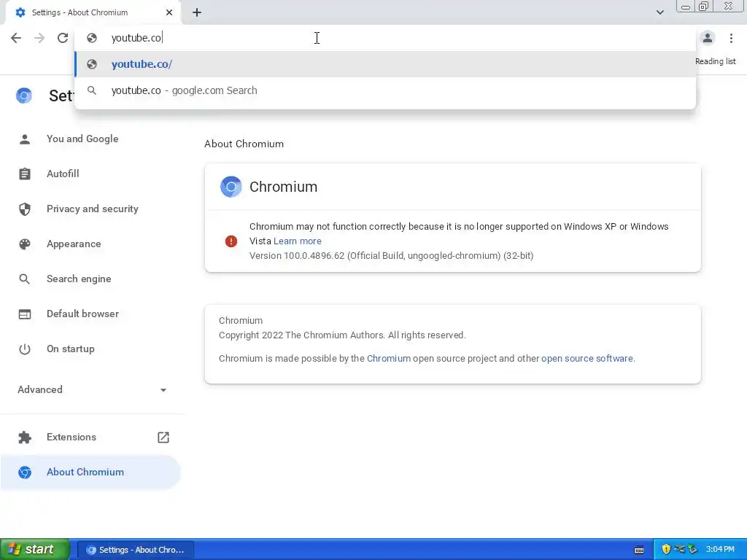Viewport: 747px width, 560px height.
Task: Open Appearance settings
Action: (74, 244)
